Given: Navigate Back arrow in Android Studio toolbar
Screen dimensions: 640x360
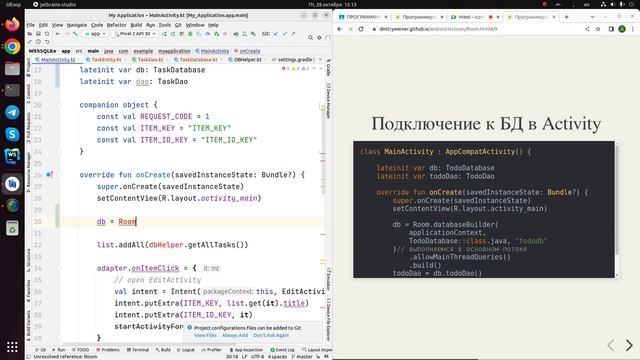Looking at the screenshot, I should pyautogui.click(x=58, y=34).
